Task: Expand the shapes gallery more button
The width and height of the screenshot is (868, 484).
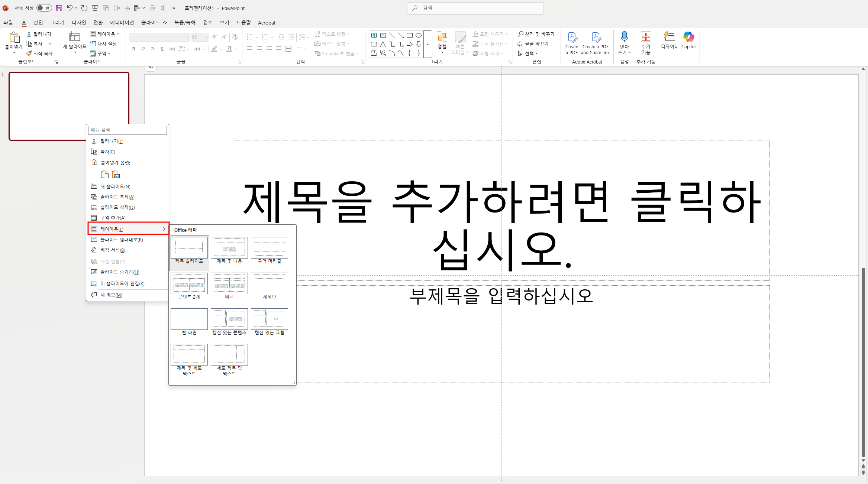Action: tap(427, 44)
